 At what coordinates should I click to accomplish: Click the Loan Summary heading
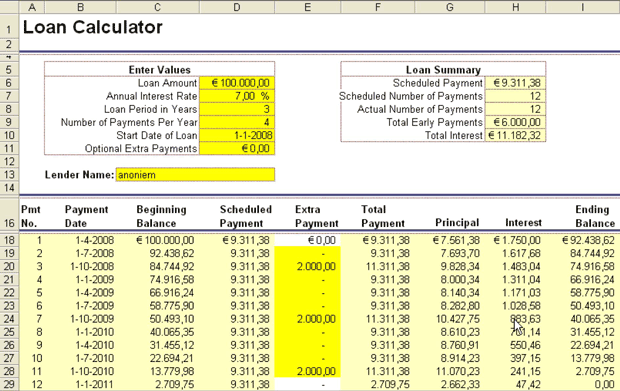pyautogui.click(x=443, y=70)
